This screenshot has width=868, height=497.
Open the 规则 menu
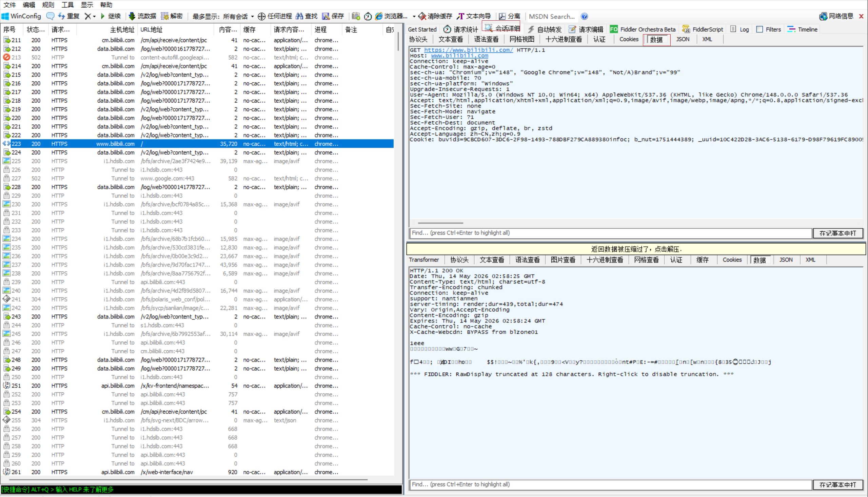pos(48,5)
